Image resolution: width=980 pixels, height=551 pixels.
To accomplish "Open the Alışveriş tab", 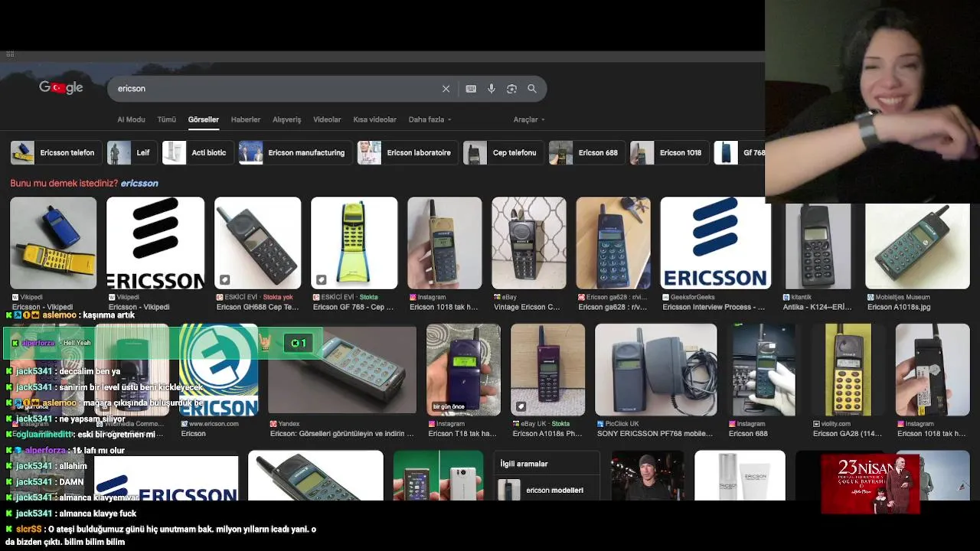I will [287, 119].
